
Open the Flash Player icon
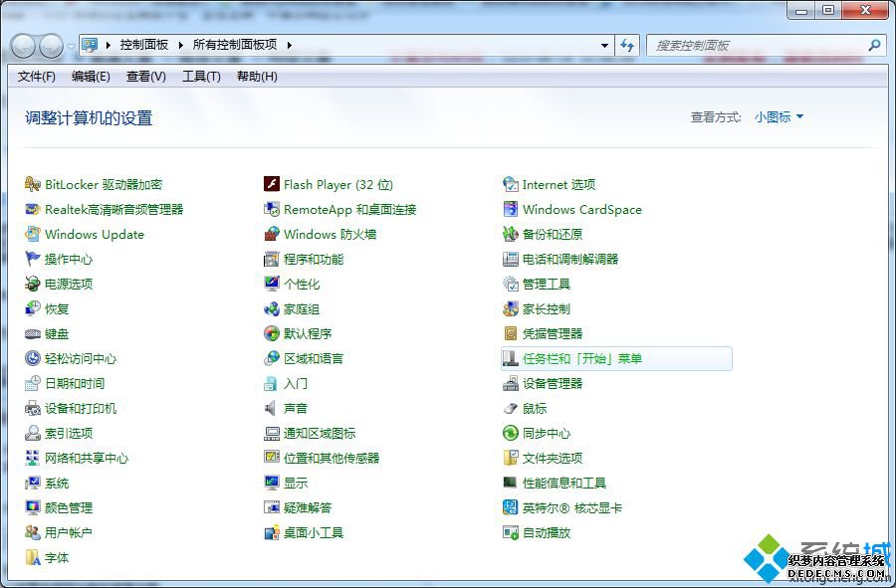tap(272, 184)
